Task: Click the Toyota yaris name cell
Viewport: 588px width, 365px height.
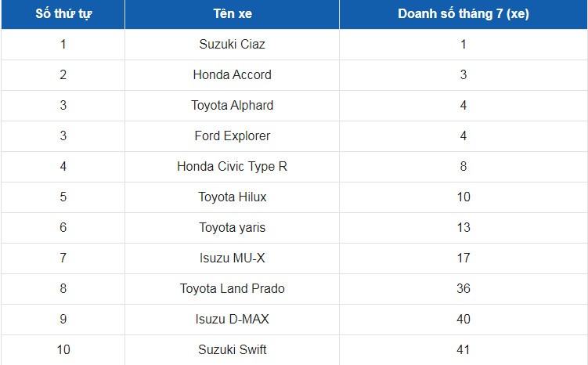Action: click(x=232, y=227)
